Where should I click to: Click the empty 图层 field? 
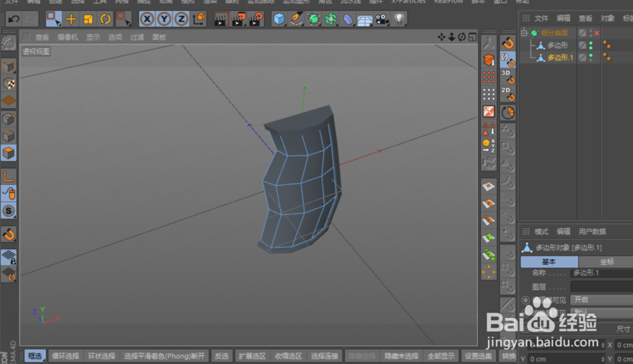coord(601,287)
